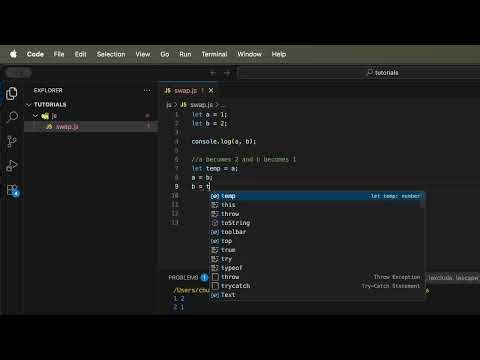480x360 pixels.
Task: Click the suggestion list scrollbar
Action: [423, 200]
